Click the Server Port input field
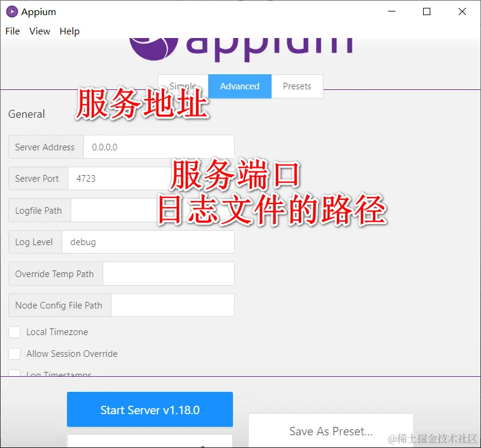This screenshot has width=481, height=448. click(x=151, y=179)
